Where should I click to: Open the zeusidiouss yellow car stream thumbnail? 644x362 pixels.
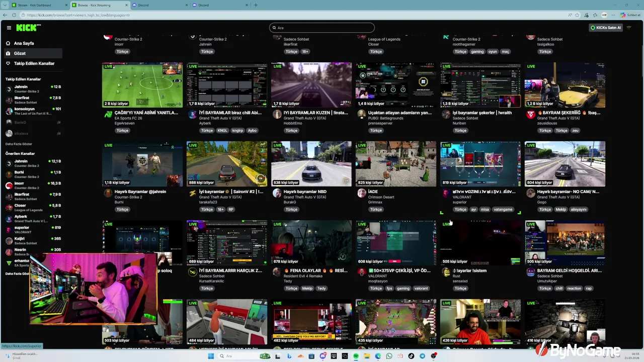(x=565, y=85)
